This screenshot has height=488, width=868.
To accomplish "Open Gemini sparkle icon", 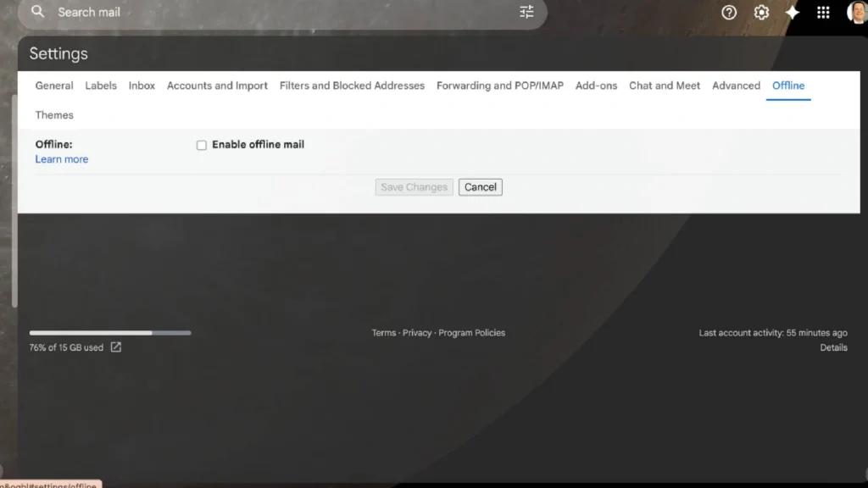I will point(793,12).
